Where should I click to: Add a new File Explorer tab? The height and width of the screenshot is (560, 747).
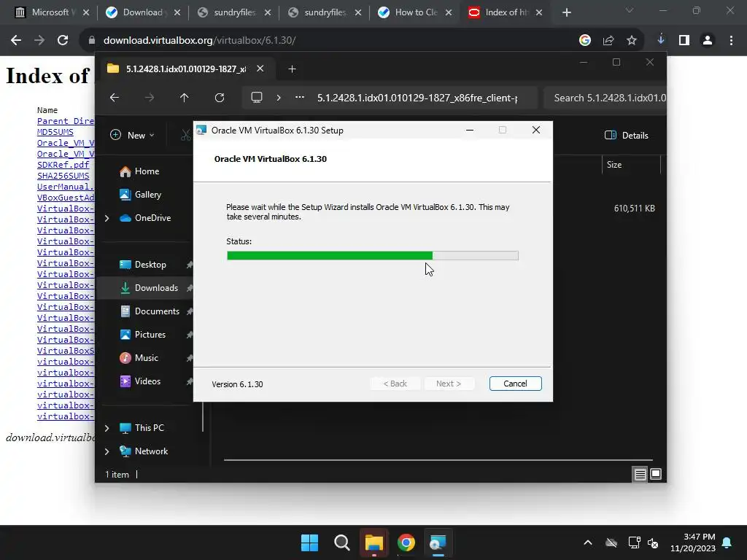(x=292, y=69)
